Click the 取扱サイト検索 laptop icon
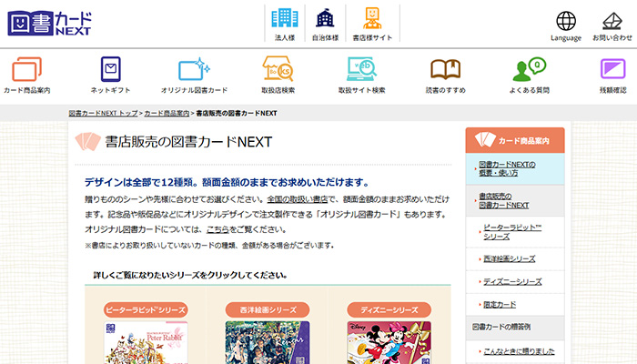Image resolution: width=637 pixels, height=364 pixels. point(361,68)
